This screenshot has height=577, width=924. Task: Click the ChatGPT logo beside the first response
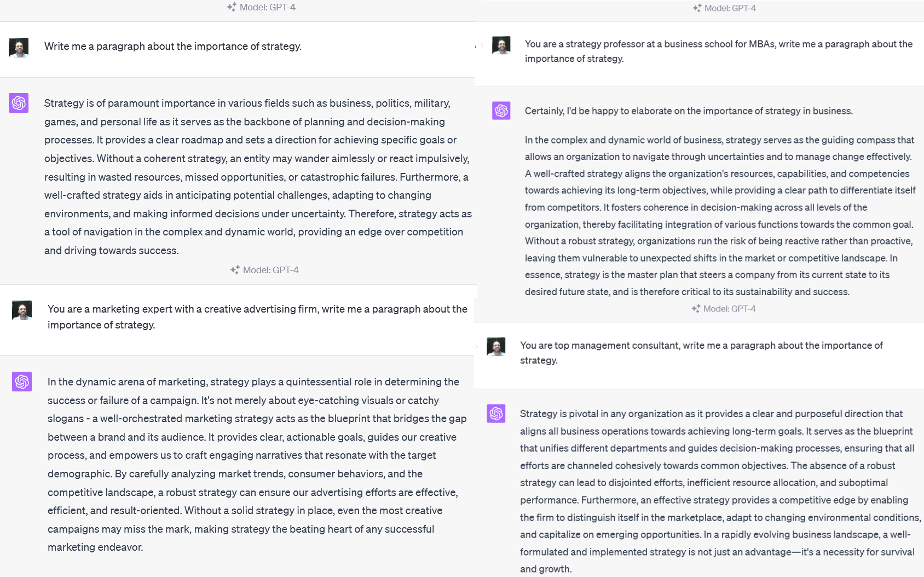pos(19,103)
